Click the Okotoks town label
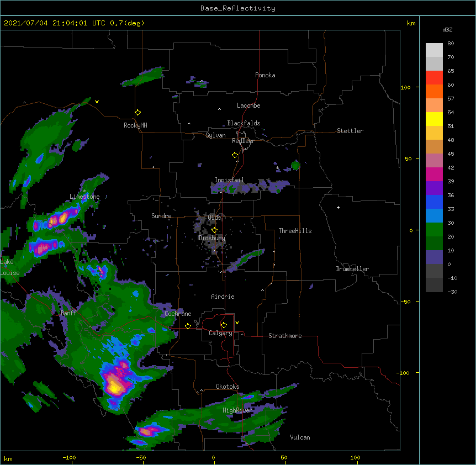 pos(228,387)
